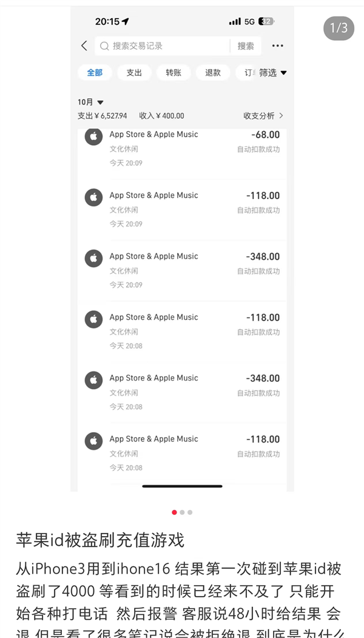The width and height of the screenshot is (364, 638).
Task: Tap the first carousel dot below the screenshot
Action: tap(174, 512)
